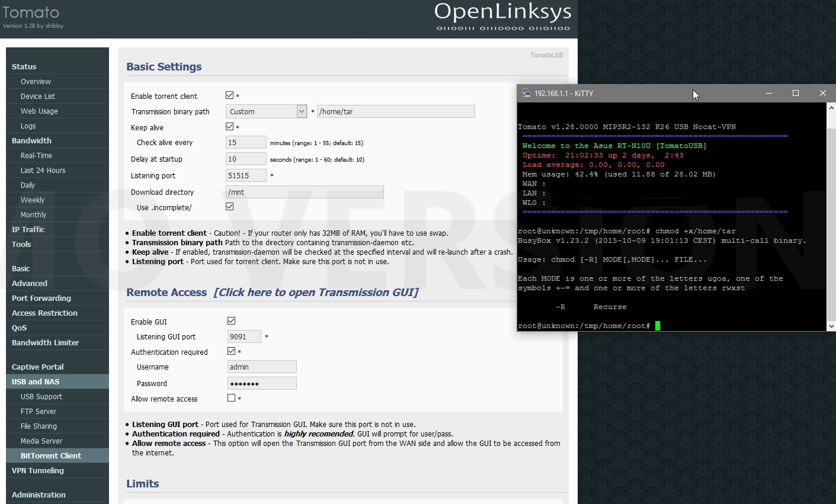The width and height of the screenshot is (836, 504).
Task: Click the Password field
Action: [262, 383]
